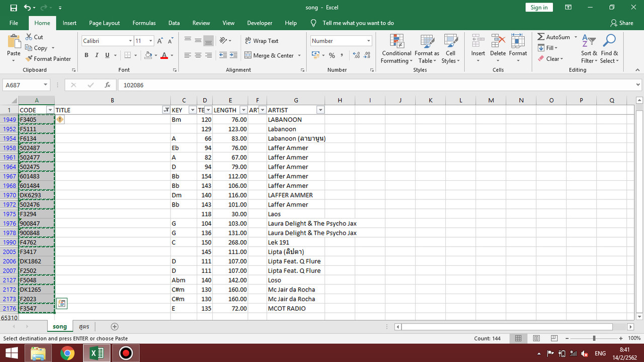Apply comma style format

point(342,55)
